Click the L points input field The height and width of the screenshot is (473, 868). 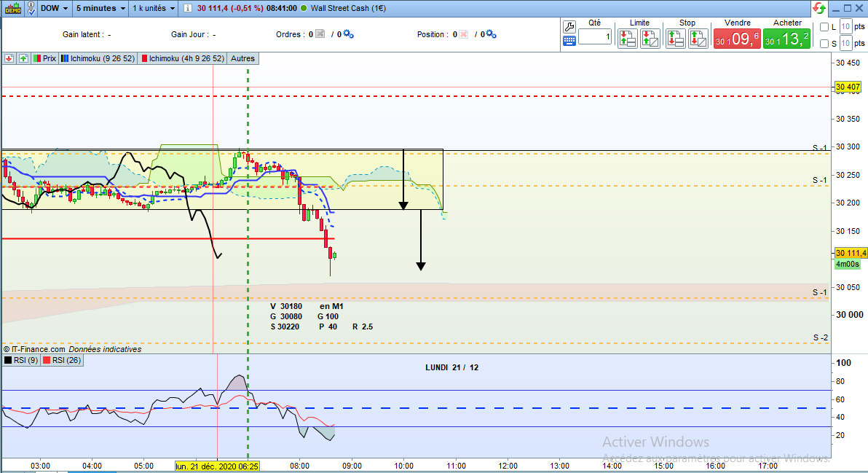click(845, 26)
